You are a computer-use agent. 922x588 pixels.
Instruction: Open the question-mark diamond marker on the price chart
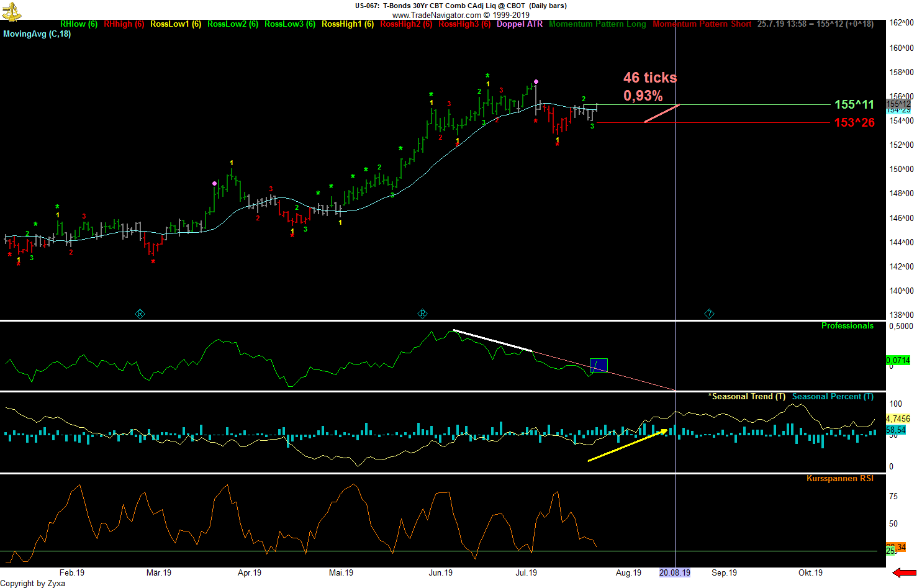coord(709,314)
